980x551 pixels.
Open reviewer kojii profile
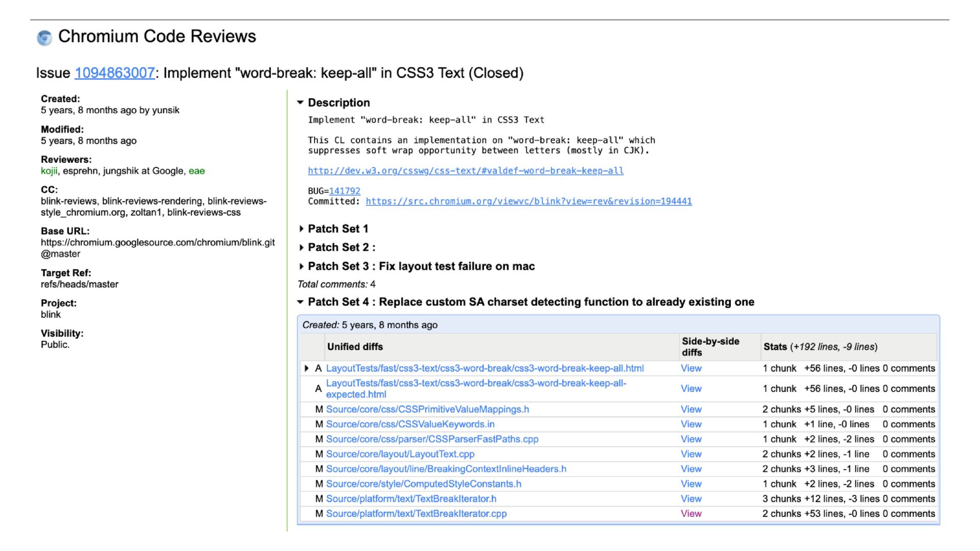tap(49, 171)
